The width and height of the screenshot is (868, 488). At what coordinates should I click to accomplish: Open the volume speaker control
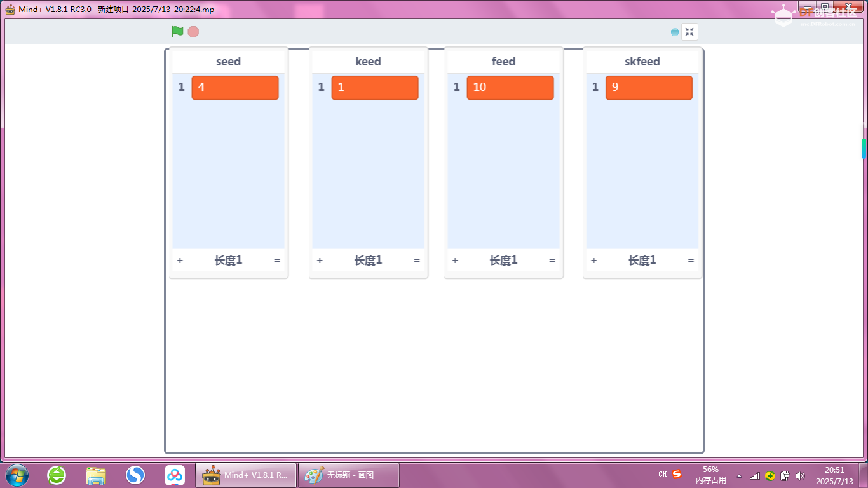point(800,475)
